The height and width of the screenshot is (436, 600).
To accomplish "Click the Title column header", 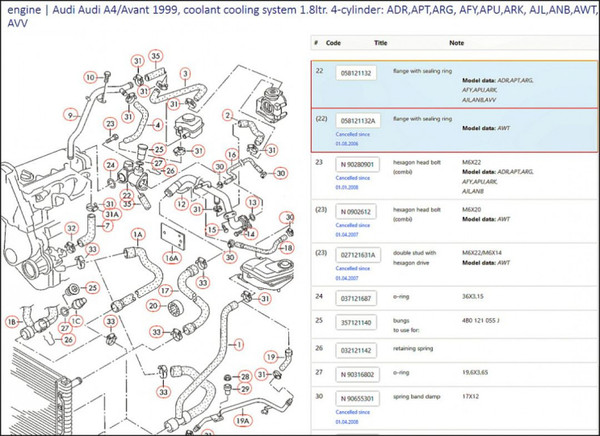I will click(x=380, y=43).
